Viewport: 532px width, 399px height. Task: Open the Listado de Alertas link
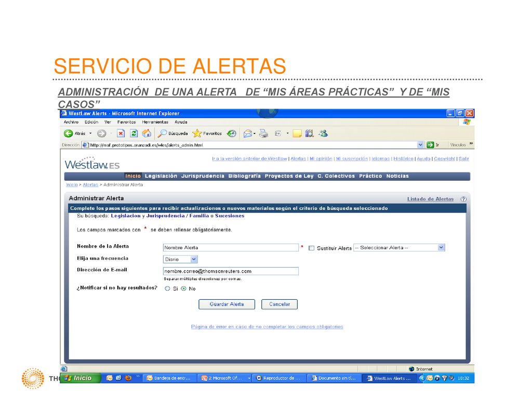[430, 199]
